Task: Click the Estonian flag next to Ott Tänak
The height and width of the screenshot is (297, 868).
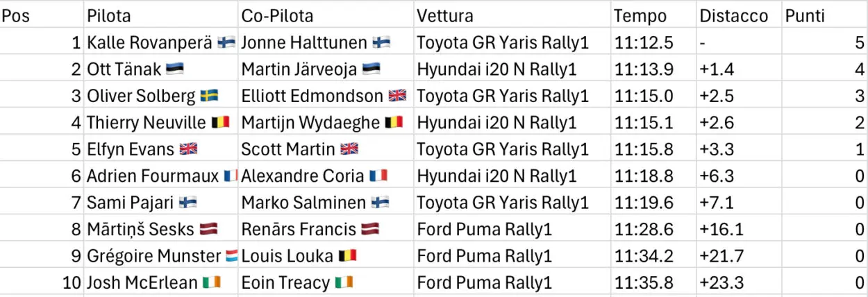Action: coord(175,69)
